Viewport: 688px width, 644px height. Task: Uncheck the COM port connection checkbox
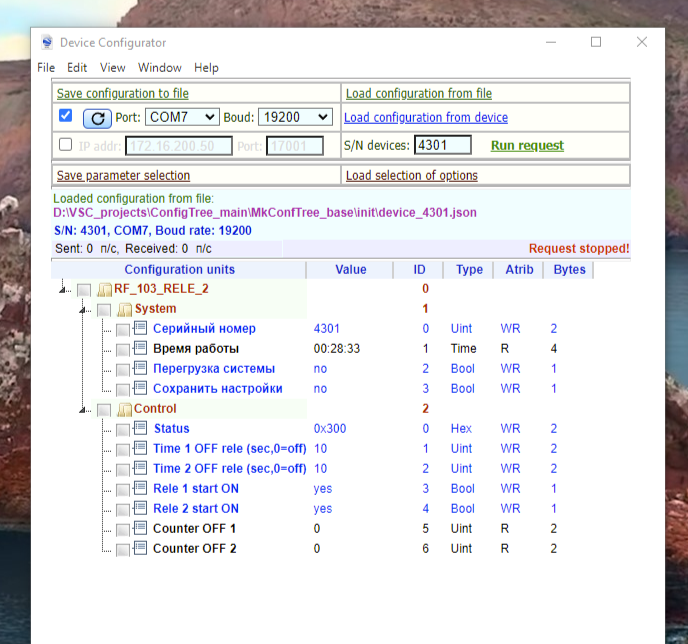65,115
